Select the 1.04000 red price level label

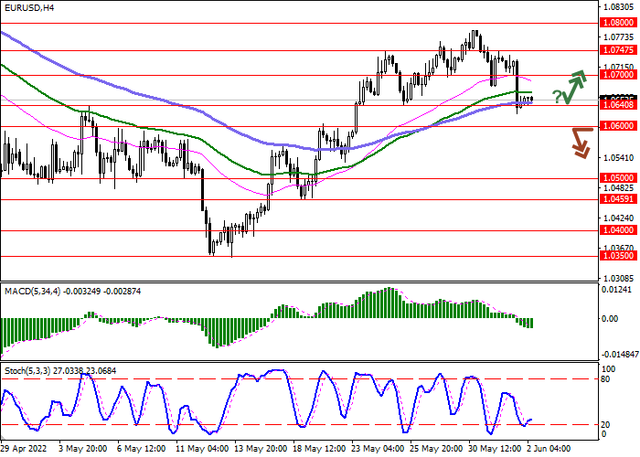click(x=619, y=230)
